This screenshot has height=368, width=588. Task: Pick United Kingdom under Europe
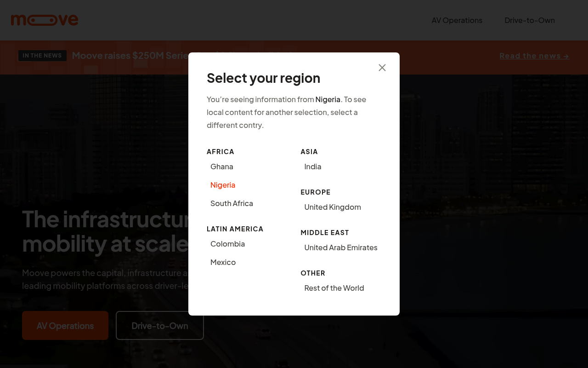click(333, 207)
